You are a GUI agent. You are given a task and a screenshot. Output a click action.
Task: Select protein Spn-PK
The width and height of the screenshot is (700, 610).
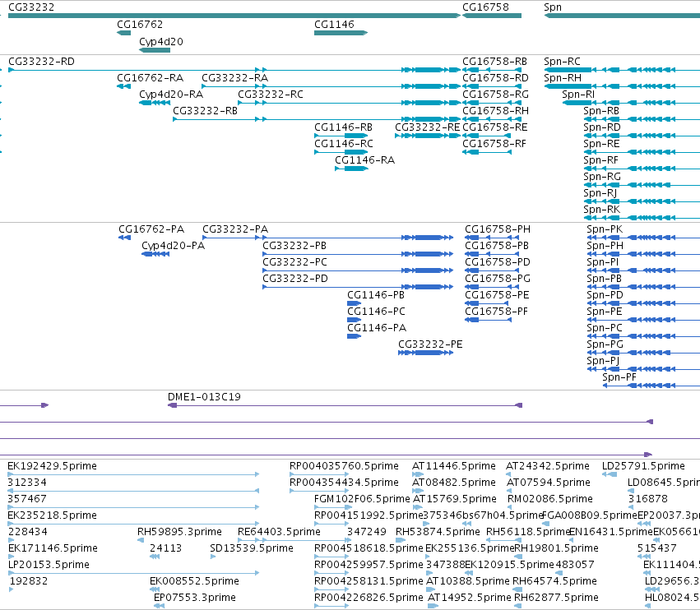[605, 230]
